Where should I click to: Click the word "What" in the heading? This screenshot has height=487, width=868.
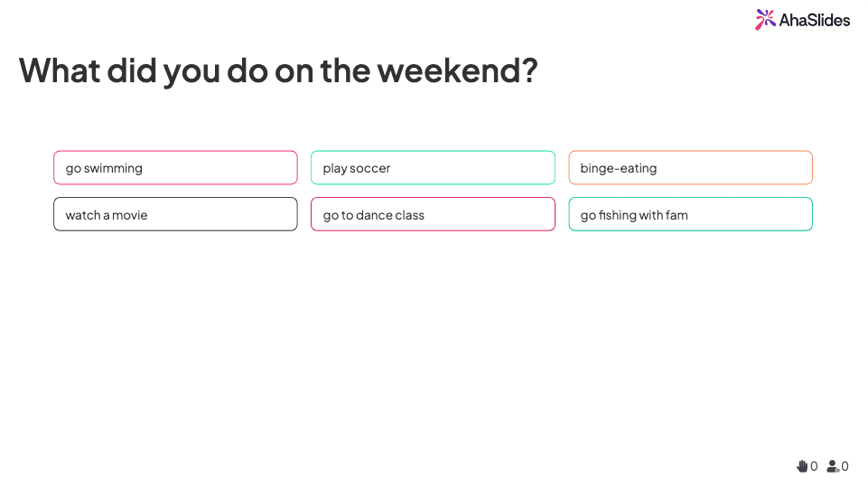[60, 70]
